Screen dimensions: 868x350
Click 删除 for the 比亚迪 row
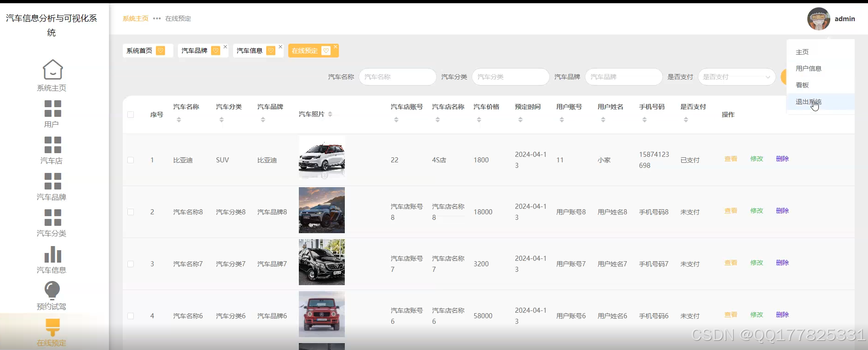782,159
